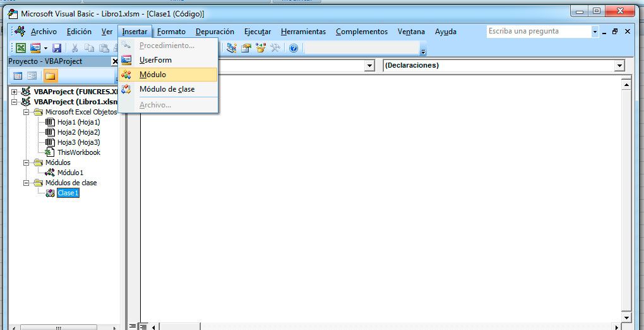644x330 pixels.
Task: Open the Ver menu
Action: coord(107,32)
